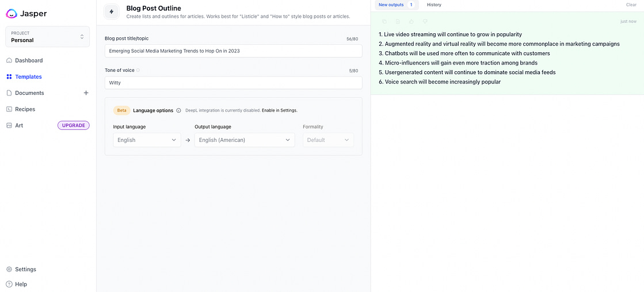Open Recipes in the sidebar
This screenshot has width=644, height=292.
(25, 109)
